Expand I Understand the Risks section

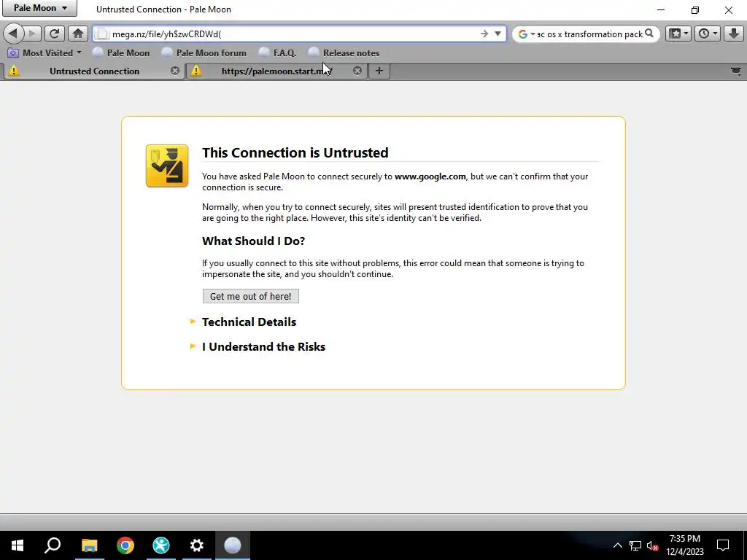(x=263, y=346)
